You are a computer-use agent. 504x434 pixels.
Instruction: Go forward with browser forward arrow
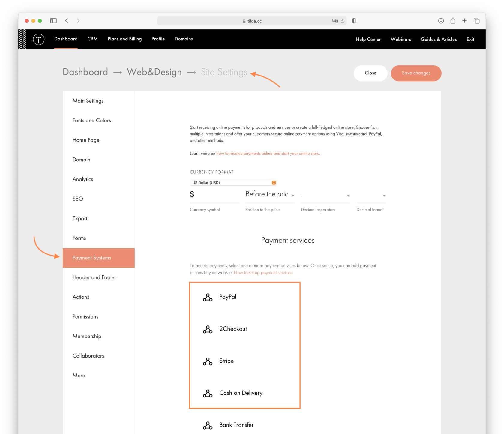pos(78,21)
